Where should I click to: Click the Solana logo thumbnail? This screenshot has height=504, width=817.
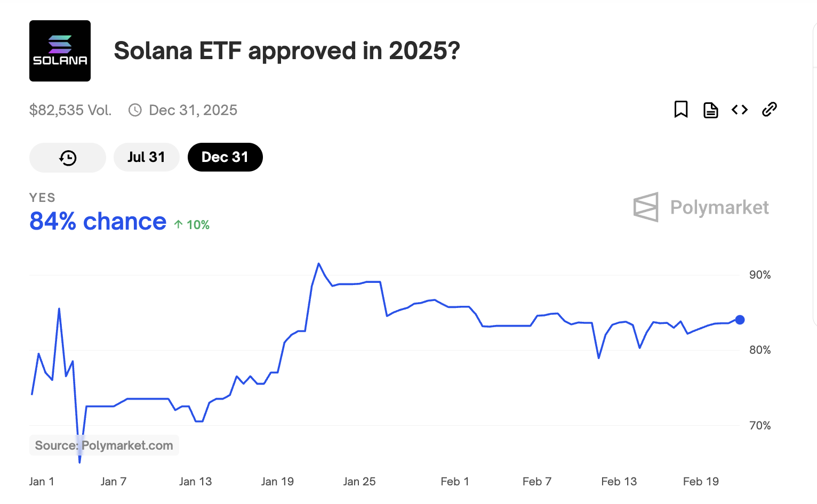tap(60, 51)
